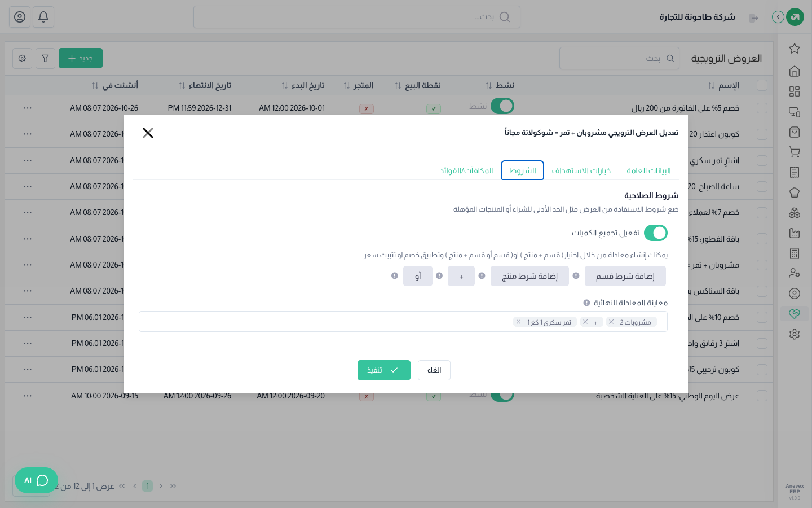812x508 pixels.
Task: Check the box for خصم 5% على الفاتورة row
Action: coord(762,108)
